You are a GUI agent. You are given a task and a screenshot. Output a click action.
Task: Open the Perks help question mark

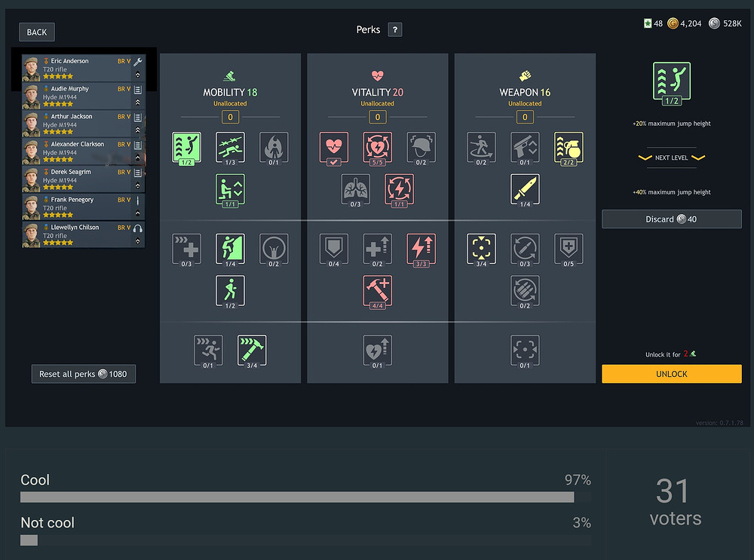click(395, 30)
